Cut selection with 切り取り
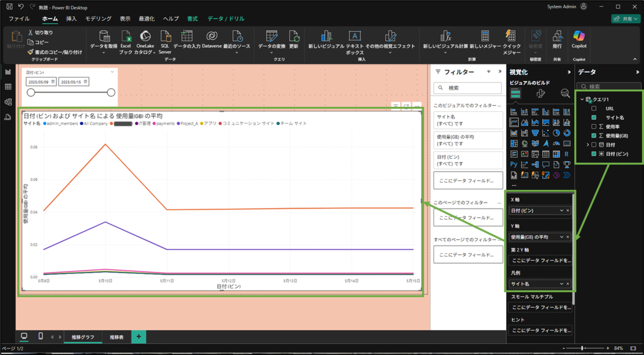The image size is (644, 355). point(41,33)
